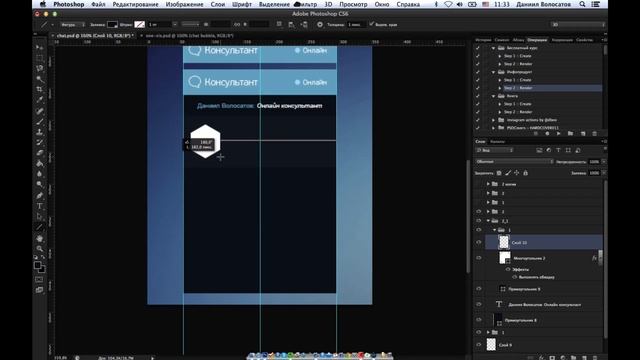Open the Файл menu
640x360 pixels.
pyautogui.click(x=98, y=4)
